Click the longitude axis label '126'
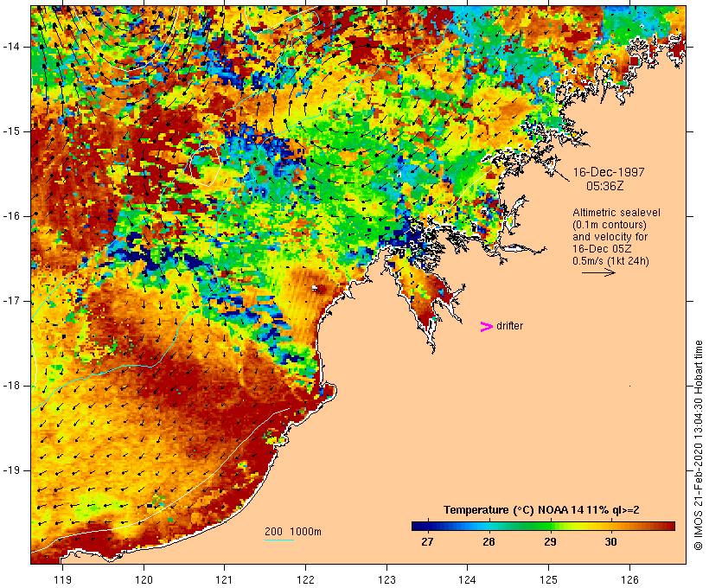This screenshot has width=709, height=588. pos(629,580)
